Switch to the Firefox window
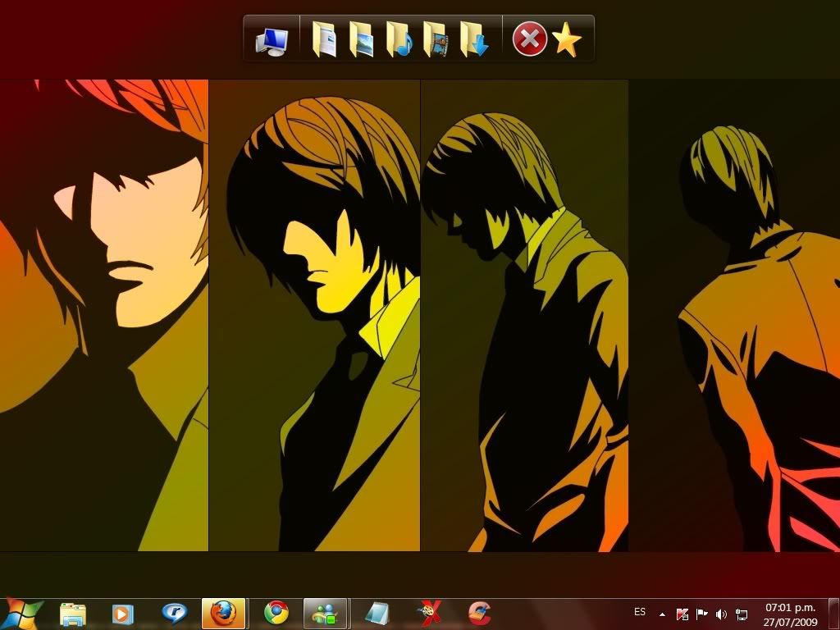The width and height of the screenshot is (840, 630). click(x=223, y=614)
